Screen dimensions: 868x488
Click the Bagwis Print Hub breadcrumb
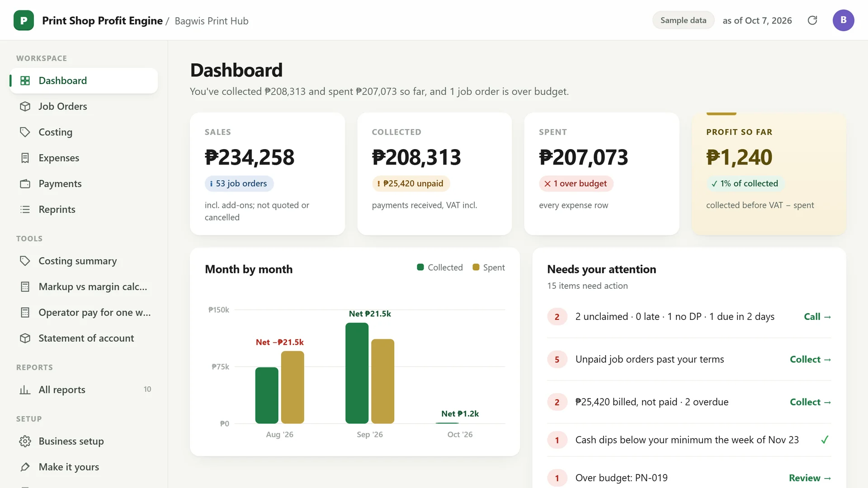[x=212, y=21]
